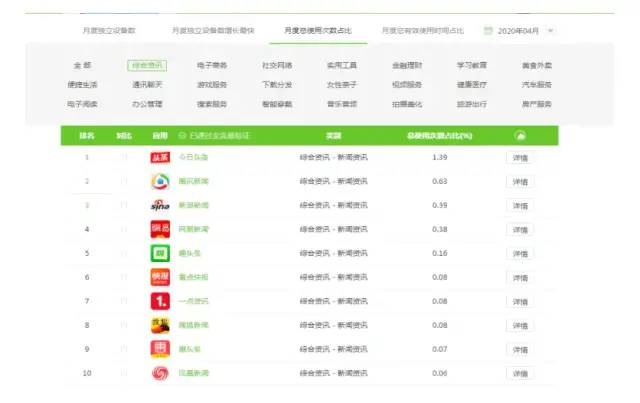The image size is (640, 403).
Task: Filter by the 社交网络 category
Action: [277, 65]
